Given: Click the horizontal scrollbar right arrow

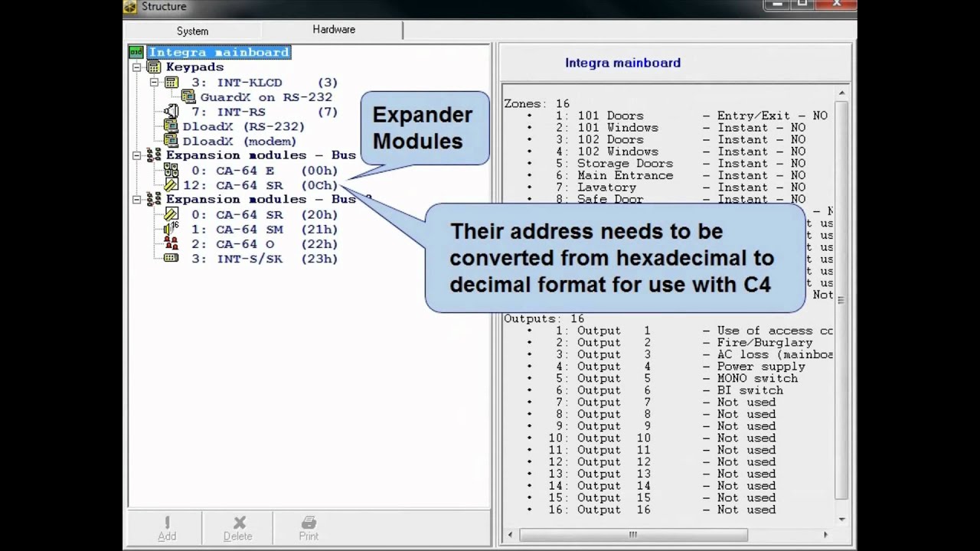Looking at the screenshot, I should point(825,534).
